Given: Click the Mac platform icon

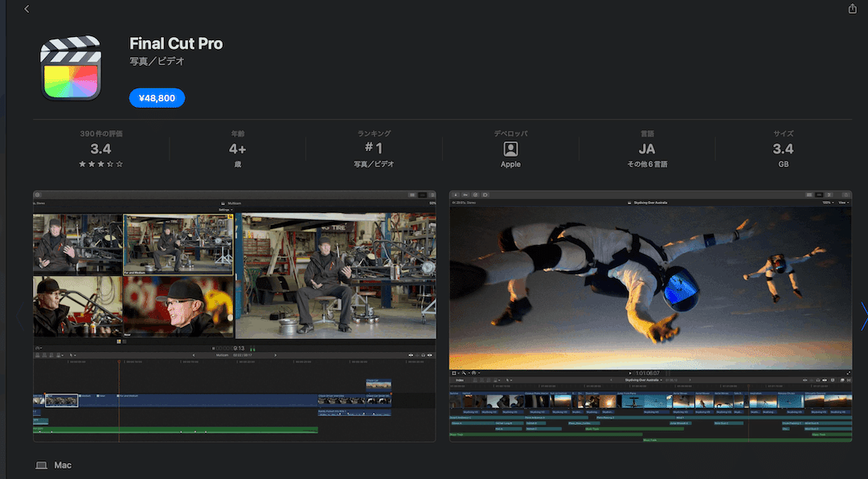Looking at the screenshot, I should 42,465.
